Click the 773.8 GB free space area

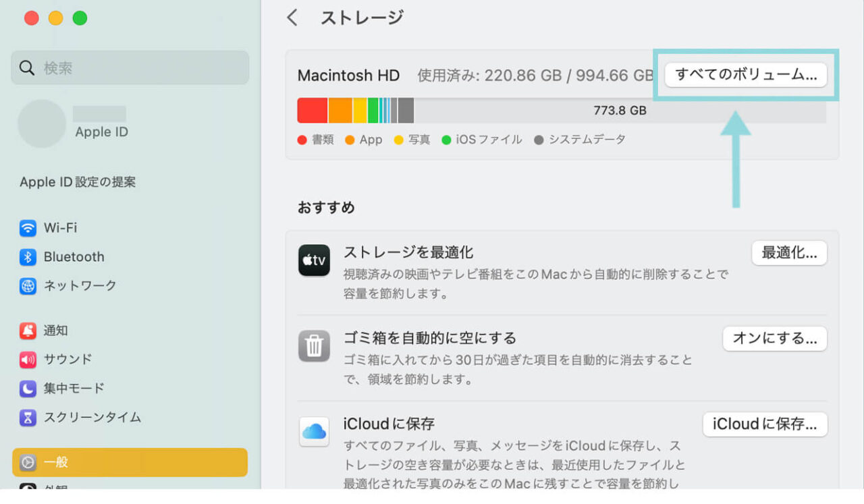click(x=620, y=110)
